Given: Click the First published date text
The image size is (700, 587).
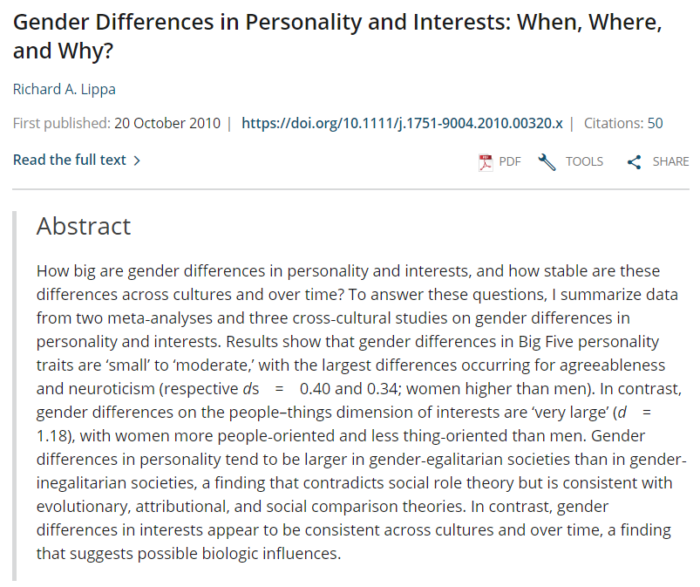Looking at the screenshot, I should pyautogui.click(x=117, y=123).
